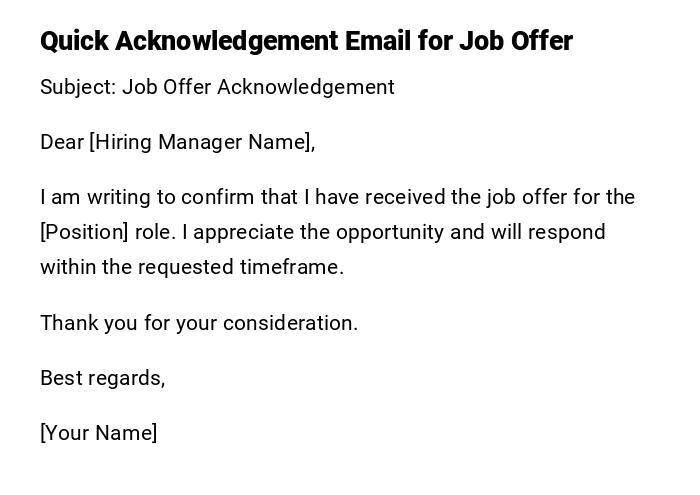Click the title "Quick Acknowledgement Email for Job Offer"
Screen dimensions: 700x495
point(306,41)
